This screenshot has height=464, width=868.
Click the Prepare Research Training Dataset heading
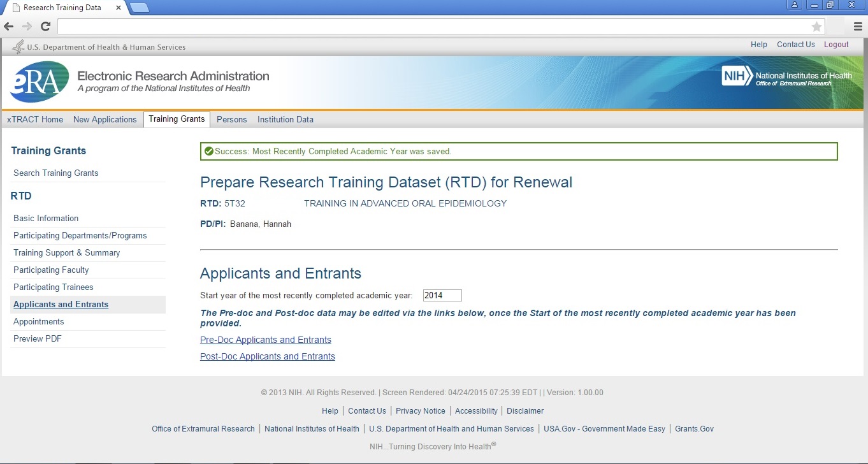click(x=386, y=182)
